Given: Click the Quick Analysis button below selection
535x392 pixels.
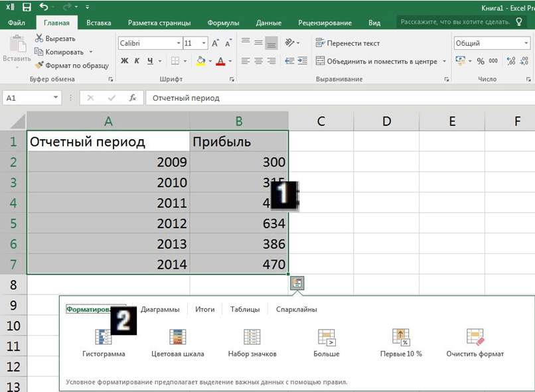Looking at the screenshot, I should point(297,283).
